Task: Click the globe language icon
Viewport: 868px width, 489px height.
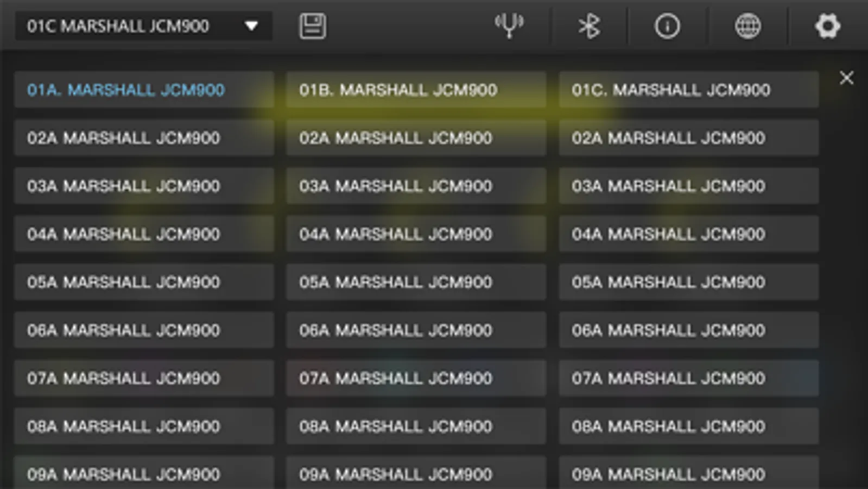Action: 747,26
